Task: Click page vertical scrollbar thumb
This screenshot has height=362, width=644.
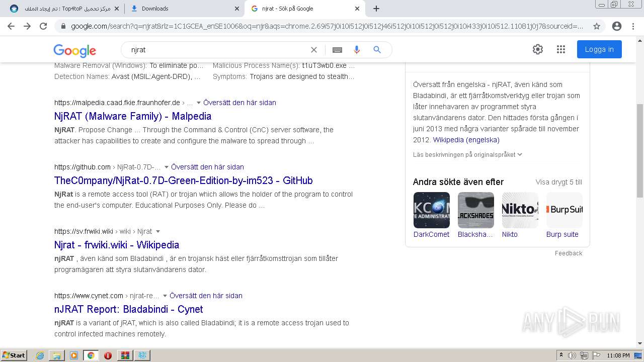Action: 640,151
